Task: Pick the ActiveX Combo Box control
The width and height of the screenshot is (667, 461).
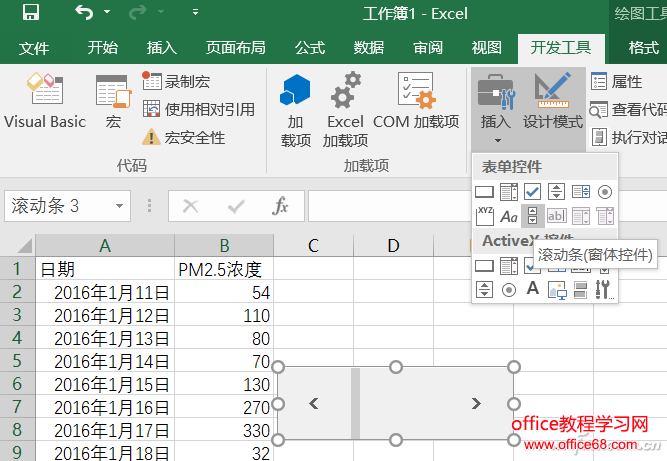Action: [509, 266]
